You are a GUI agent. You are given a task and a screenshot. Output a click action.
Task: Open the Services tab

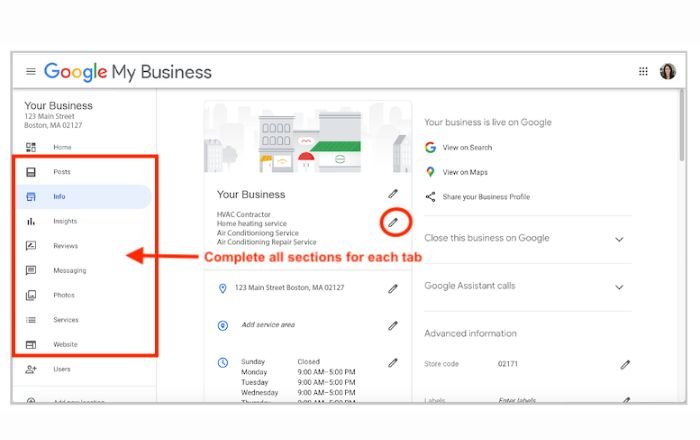pyautogui.click(x=66, y=320)
